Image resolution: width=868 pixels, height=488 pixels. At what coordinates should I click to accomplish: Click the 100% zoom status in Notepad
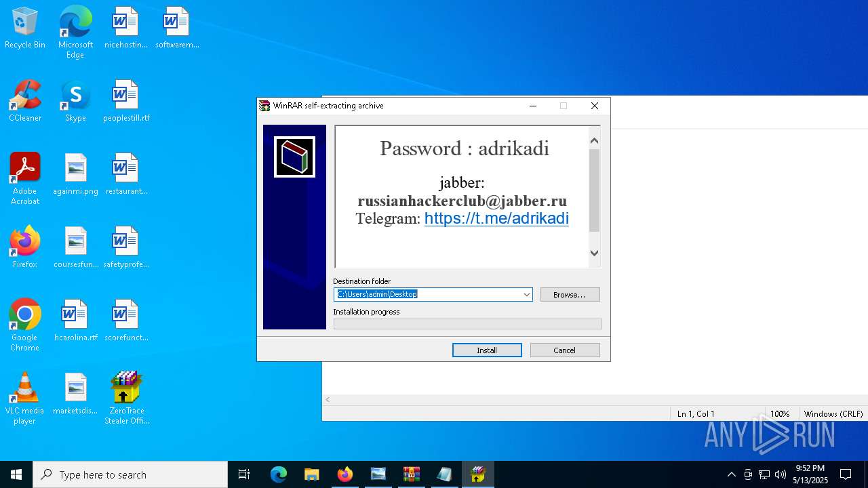click(x=780, y=413)
